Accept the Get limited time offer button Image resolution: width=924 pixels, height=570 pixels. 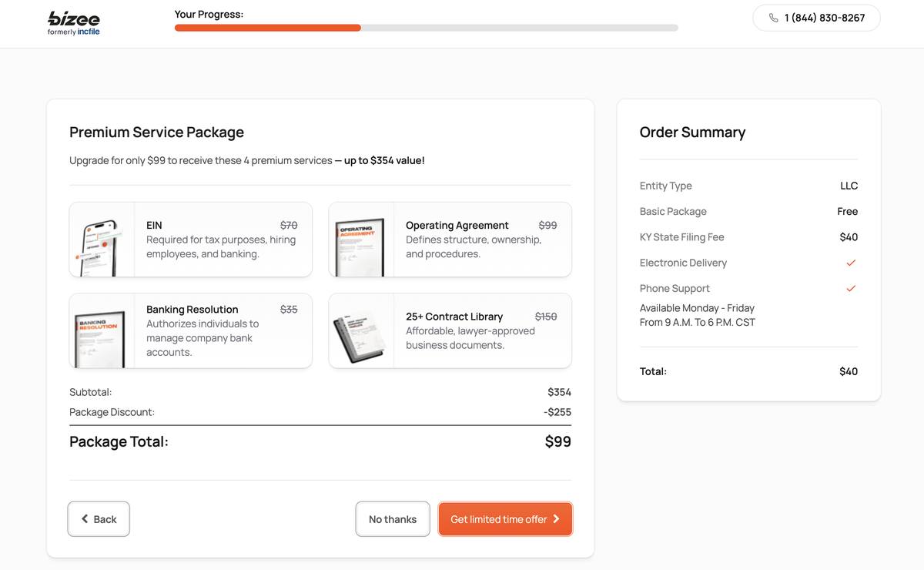tap(505, 519)
